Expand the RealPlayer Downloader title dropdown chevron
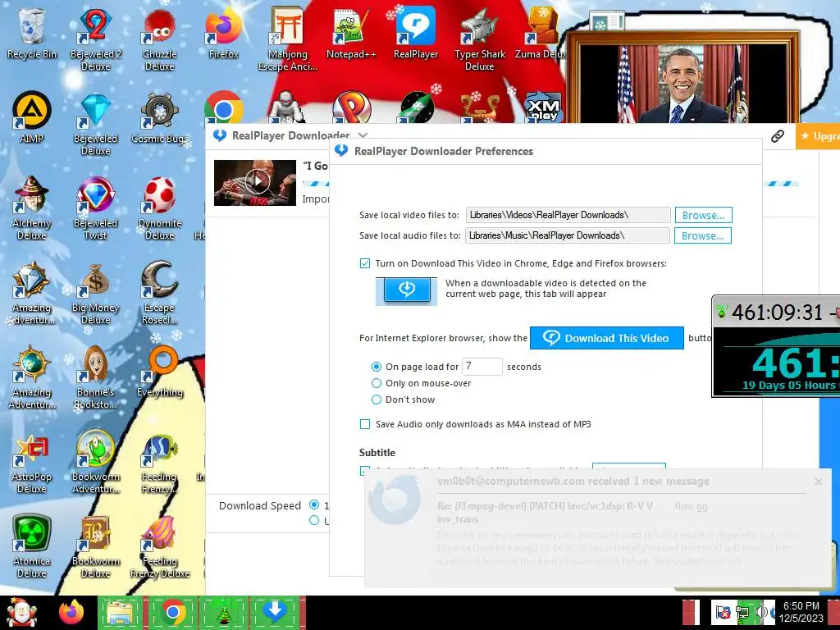 (363, 135)
